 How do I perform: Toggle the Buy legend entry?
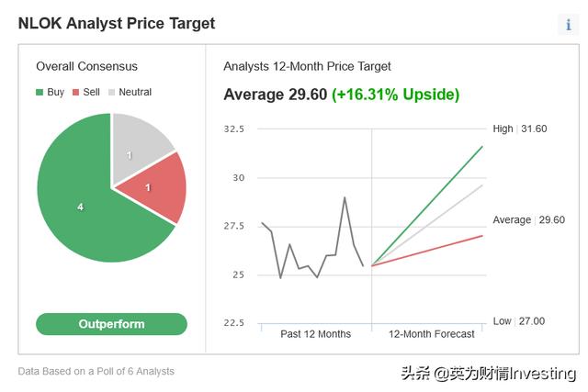coord(51,92)
